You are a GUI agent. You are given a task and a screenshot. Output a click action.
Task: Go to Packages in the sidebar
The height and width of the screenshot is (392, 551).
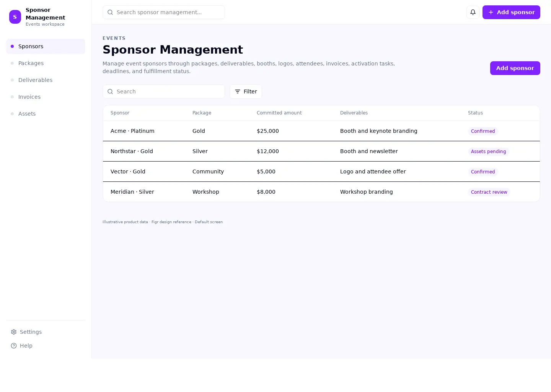pyautogui.click(x=46, y=63)
